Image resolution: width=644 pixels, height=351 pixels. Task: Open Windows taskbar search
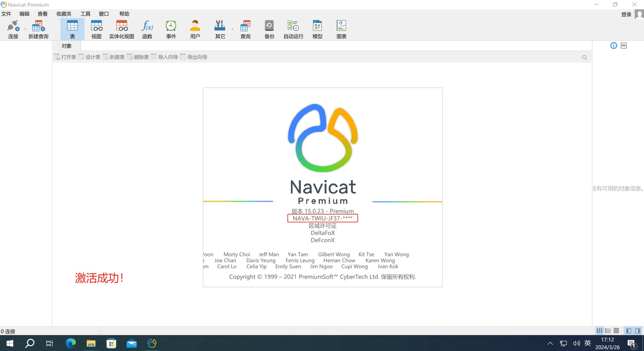click(30, 343)
